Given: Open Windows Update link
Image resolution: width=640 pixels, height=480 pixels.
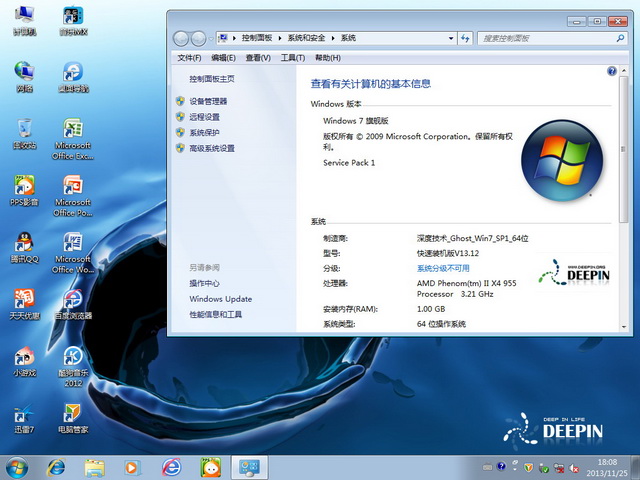Looking at the screenshot, I should (220, 299).
